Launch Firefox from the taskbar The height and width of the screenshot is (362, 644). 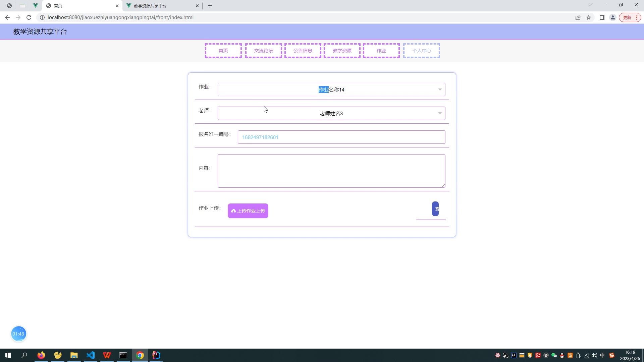coord(41,355)
